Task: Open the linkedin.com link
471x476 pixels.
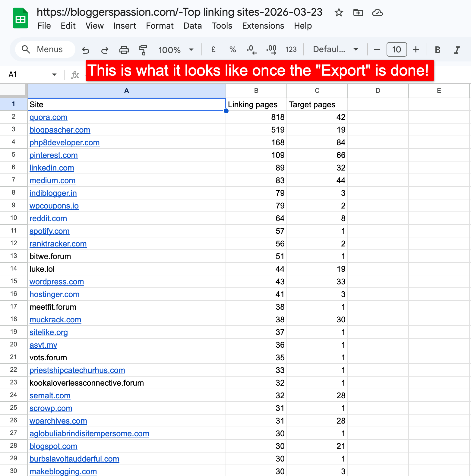Action: tap(52, 168)
